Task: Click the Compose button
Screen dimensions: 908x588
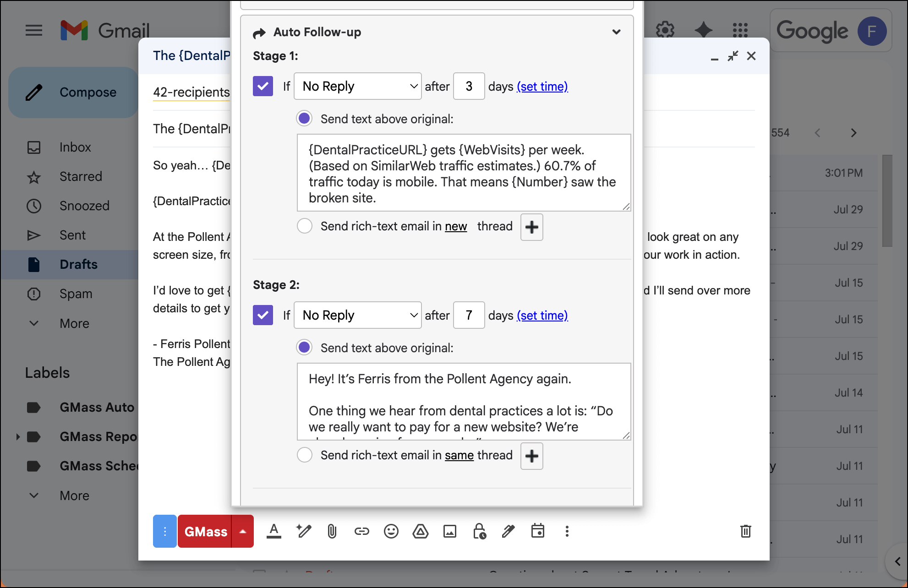Action: [x=73, y=93]
